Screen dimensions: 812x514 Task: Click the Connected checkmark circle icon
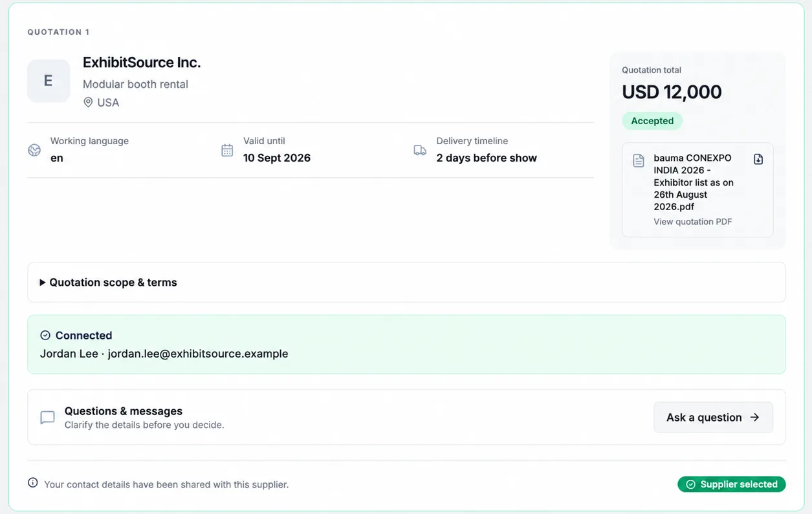(45, 335)
